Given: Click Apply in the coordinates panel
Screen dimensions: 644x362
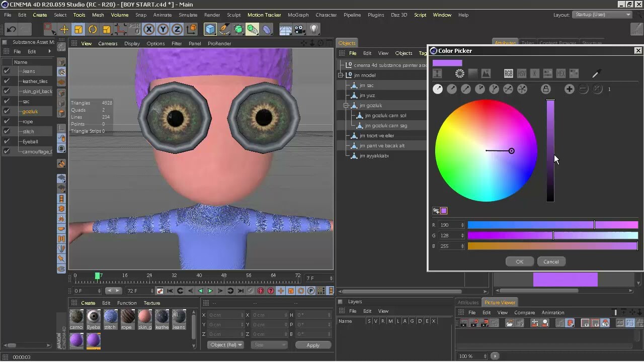Looking at the screenshot, I should click(313, 345).
